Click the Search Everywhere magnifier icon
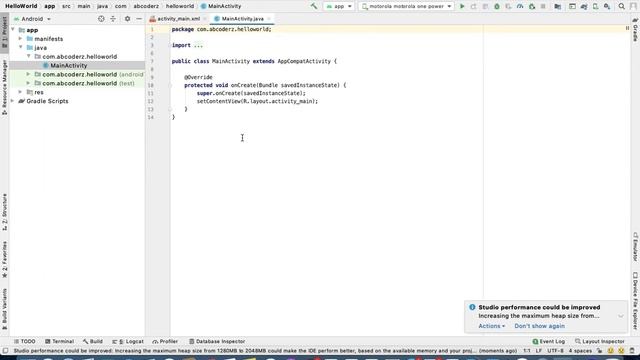The height and width of the screenshot is (360, 640). coord(622,6)
